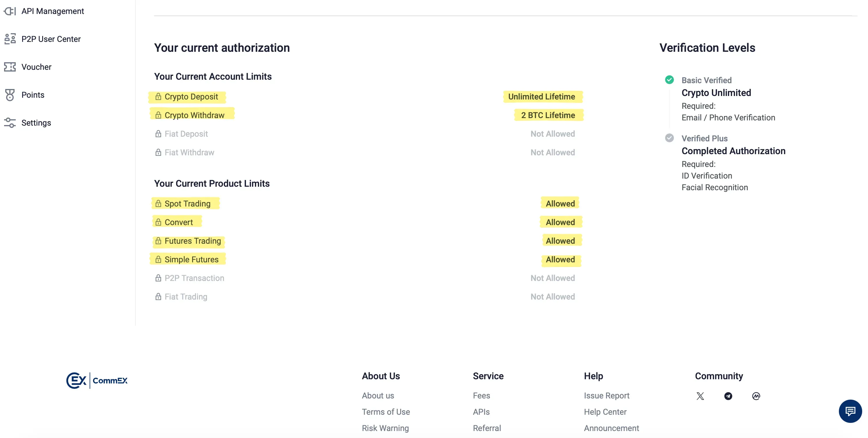Click the CommEX logo in footer
The image size is (868, 438).
tap(97, 380)
